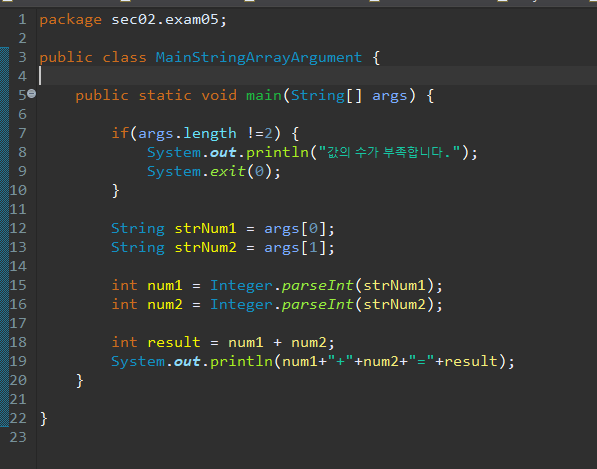The width and height of the screenshot is (597, 469).
Task: Click line number 11 in the gutter
Action: click(x=18, y=209)
